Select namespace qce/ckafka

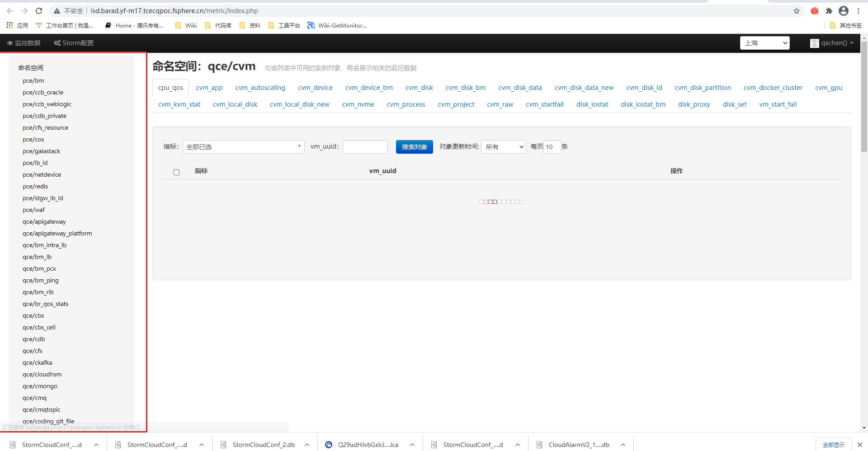(x=38, y=362)
